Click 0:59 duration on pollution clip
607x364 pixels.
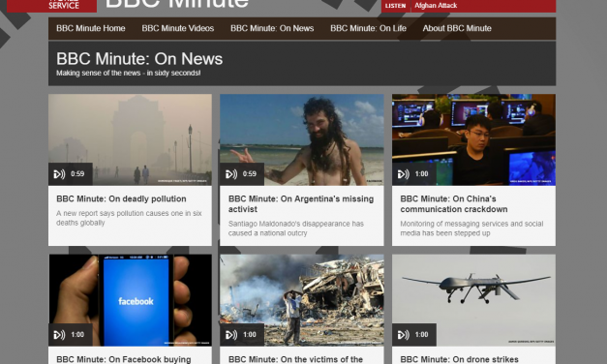(77, 174)
